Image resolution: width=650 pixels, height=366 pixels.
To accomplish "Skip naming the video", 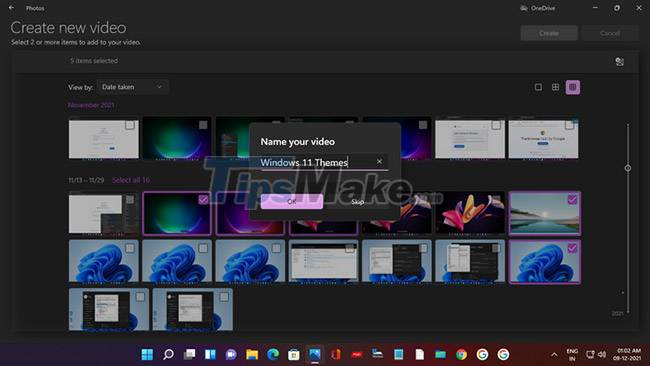I will click(x=357, y=201).
